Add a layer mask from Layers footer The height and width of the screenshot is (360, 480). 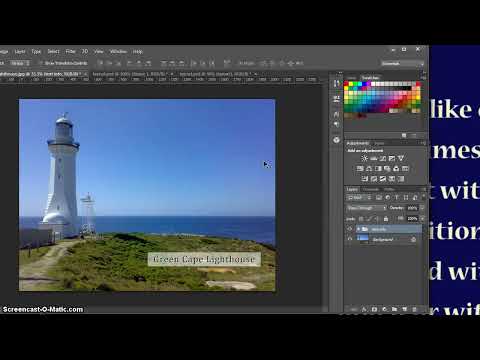click(374, 309)
